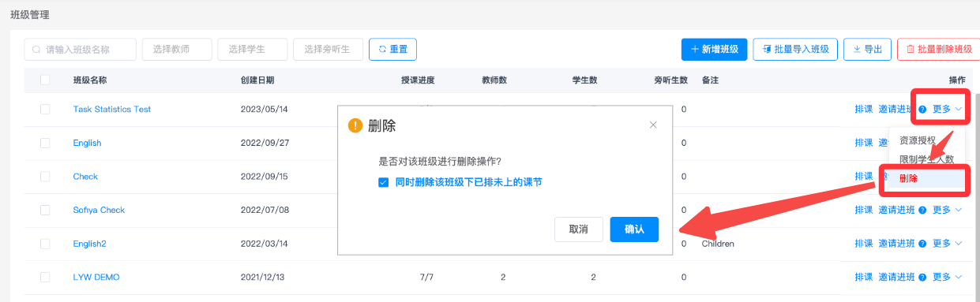Click the help icon next to 邀请进班 in the Sofiya Check row
Screen dimensions: 980x302
coord(922,211)
